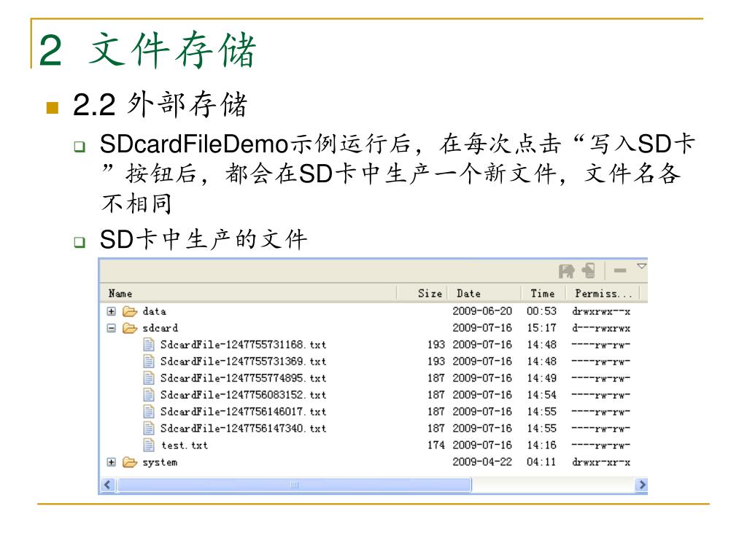Click the Permiss... column header
Viewport: 747px width, 560px height.
click(x=603, y=293)
